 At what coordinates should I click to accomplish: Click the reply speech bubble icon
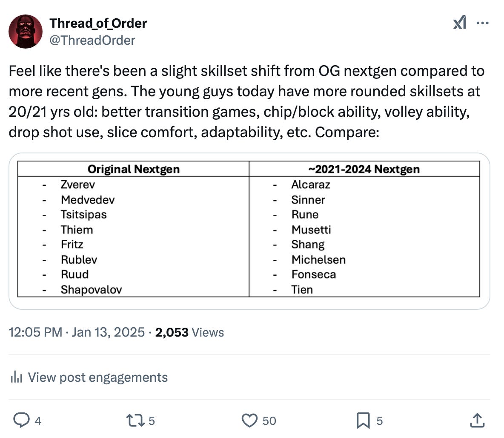[21, 420]
